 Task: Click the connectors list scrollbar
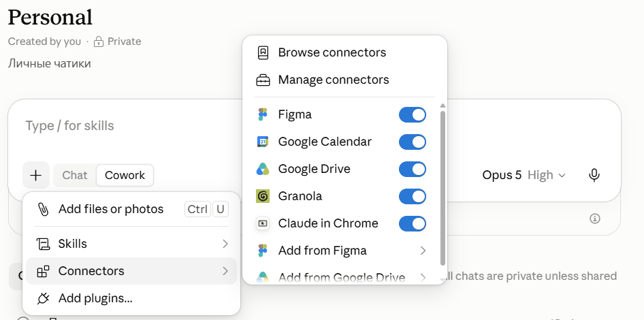pyautogui.click(x=442, y=188)
